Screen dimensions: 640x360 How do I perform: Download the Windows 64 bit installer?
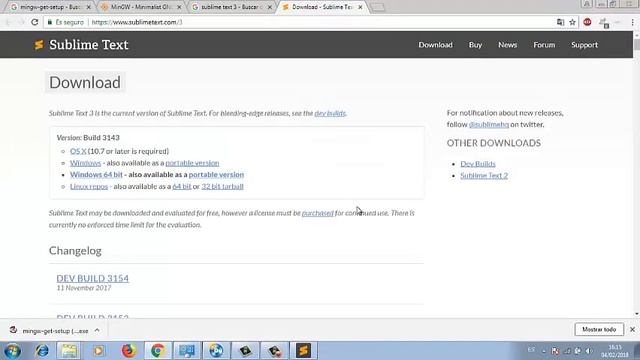coord(96,175)
